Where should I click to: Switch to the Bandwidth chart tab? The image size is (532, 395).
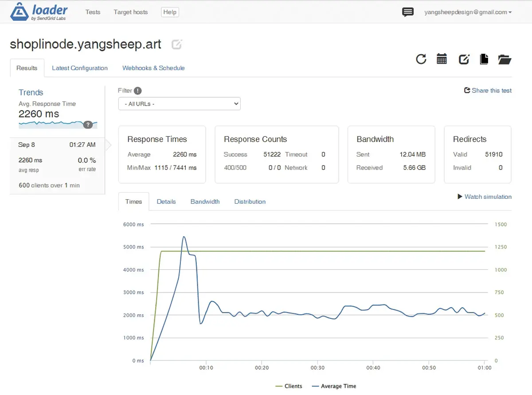[x=205, y=201]
